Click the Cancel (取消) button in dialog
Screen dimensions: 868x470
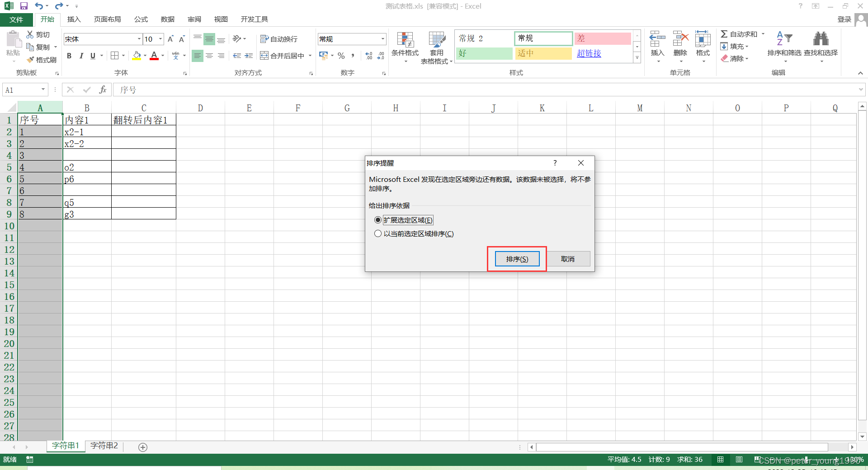[567, 259]
